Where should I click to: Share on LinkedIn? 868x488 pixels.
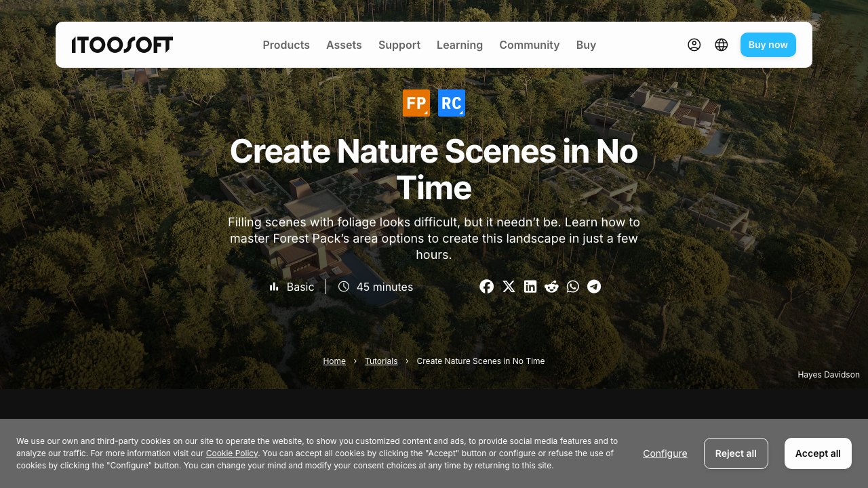(530, 287)
